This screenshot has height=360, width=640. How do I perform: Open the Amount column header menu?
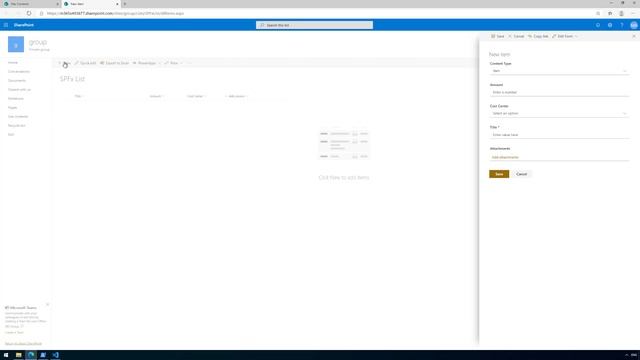coord(156,96)
